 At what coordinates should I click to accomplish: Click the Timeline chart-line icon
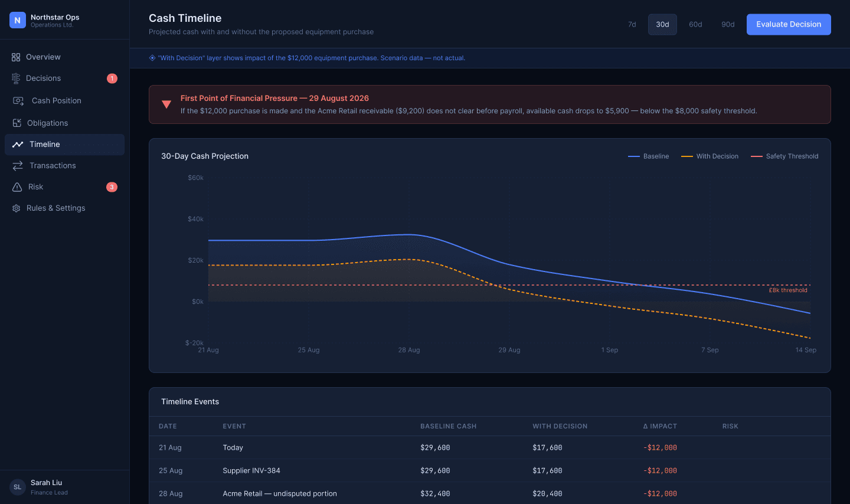point(18,145)
